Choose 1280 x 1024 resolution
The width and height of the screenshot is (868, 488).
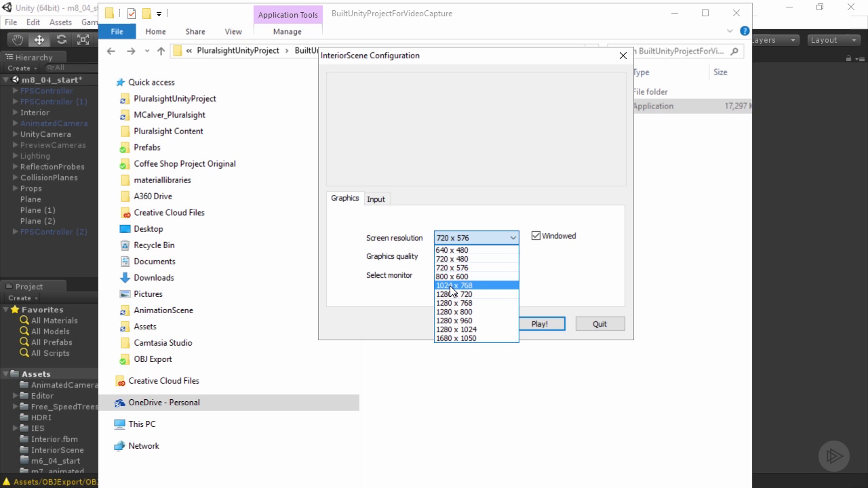(476, 329)
